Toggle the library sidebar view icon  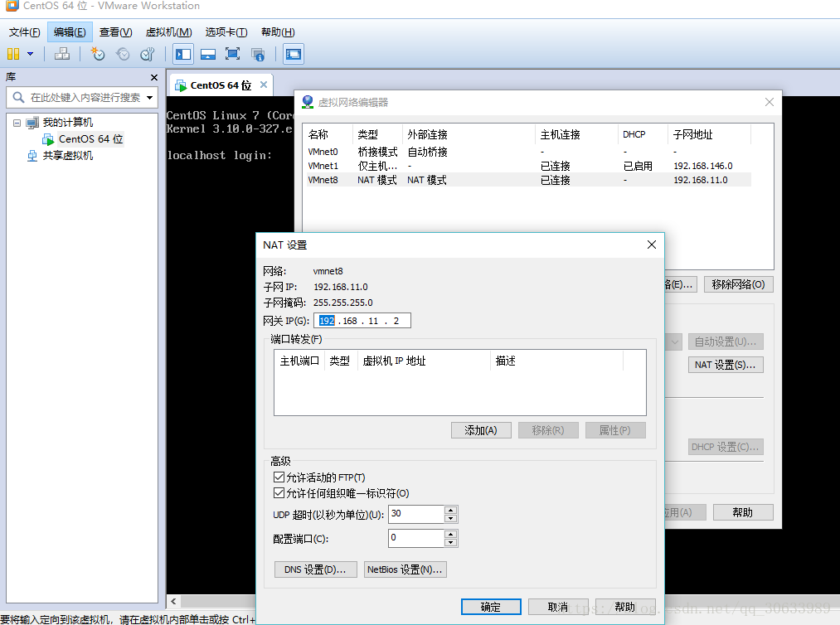183,54
